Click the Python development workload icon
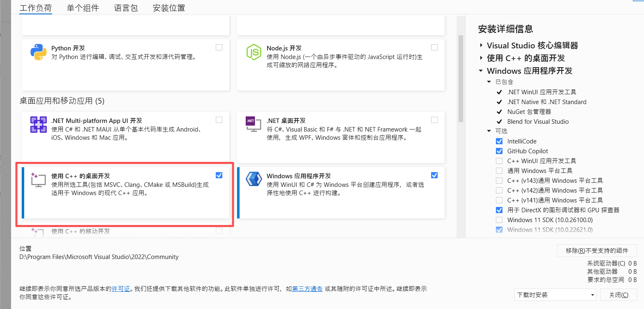644x309 pixels. pos(38,52)
